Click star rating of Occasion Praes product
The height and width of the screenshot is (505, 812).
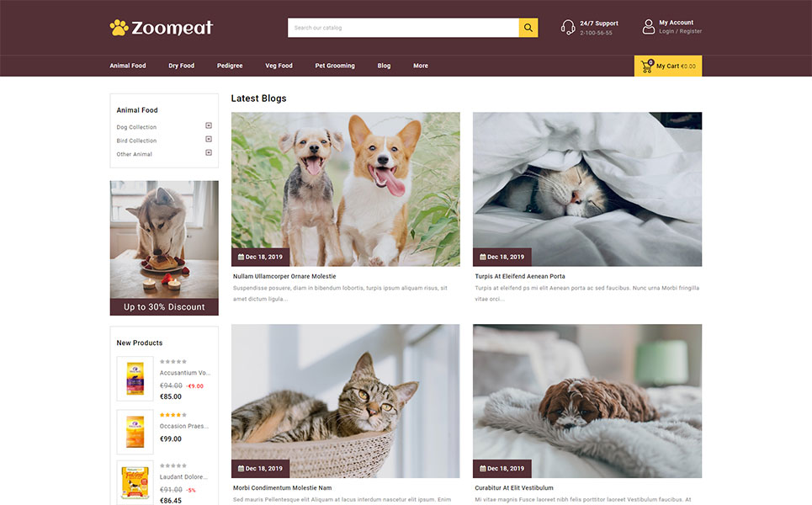173,415
